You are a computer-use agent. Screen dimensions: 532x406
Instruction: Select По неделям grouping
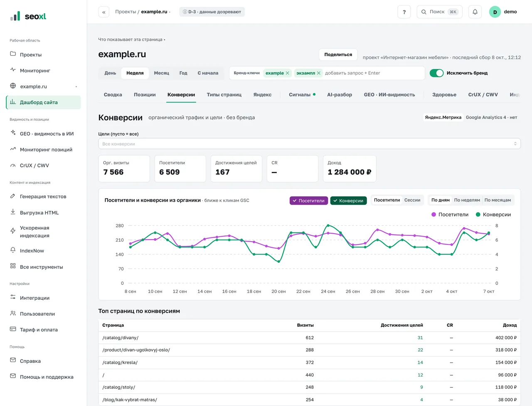[x=467, y=200]
